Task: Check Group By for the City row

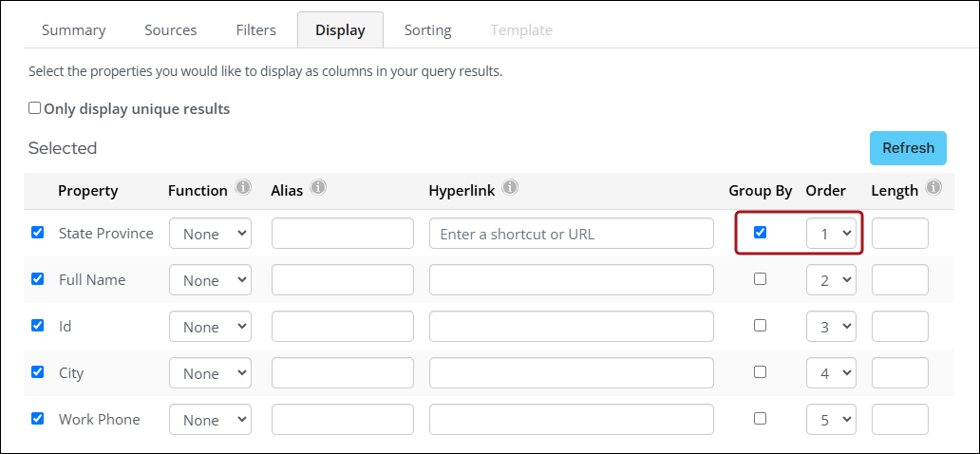Action: pyautogui.click(x=760, y=372)
